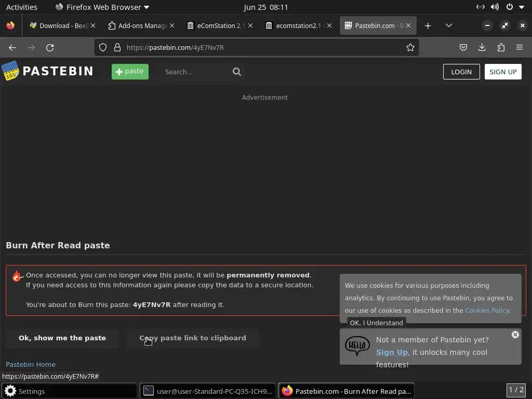Viewport: 532px width, 399px height.
Task: Open the Firefox downloads panel
Action: pyautogui.click(x=482, y=47)
